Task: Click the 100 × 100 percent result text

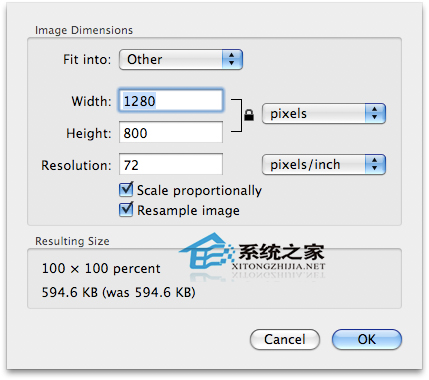Action: [x=101, y=269]
